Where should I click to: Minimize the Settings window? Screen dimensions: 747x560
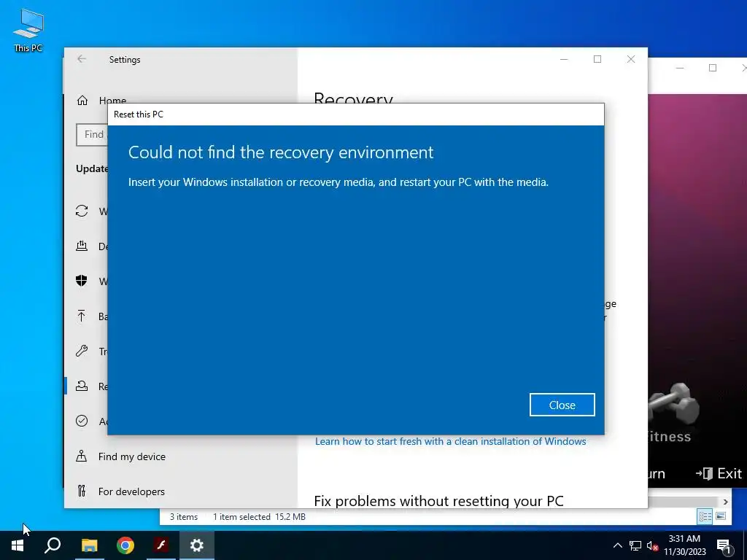564,59
